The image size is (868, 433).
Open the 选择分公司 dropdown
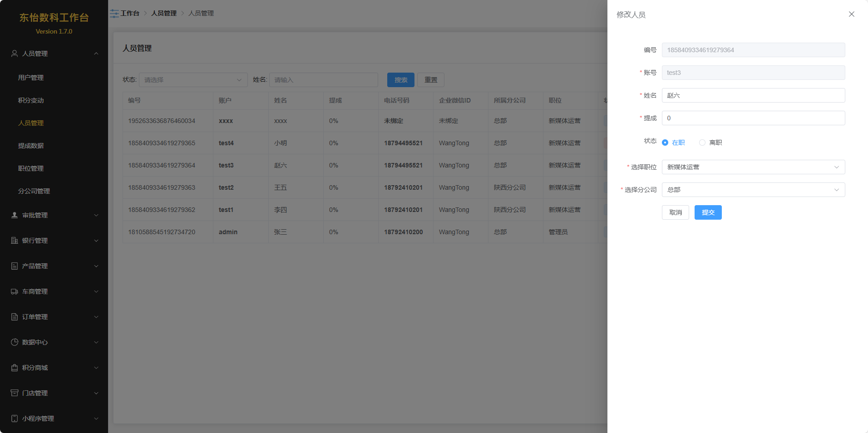coord(753,190)
